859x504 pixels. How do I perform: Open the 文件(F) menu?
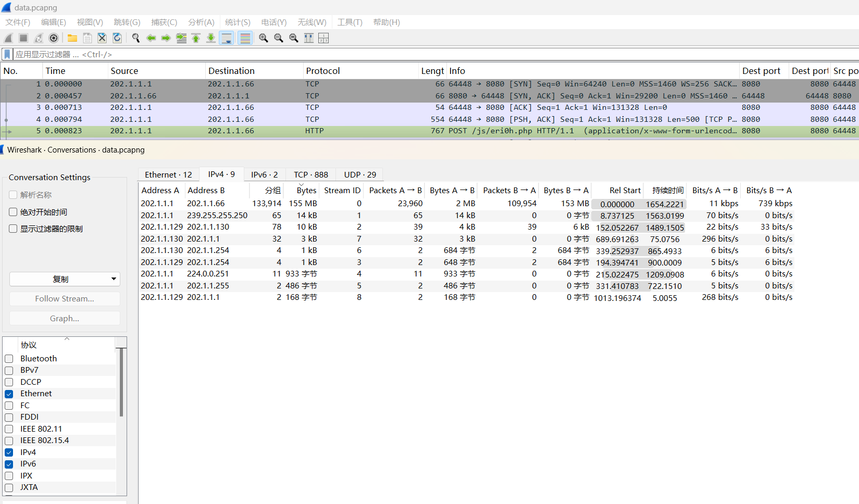[18, 22]
